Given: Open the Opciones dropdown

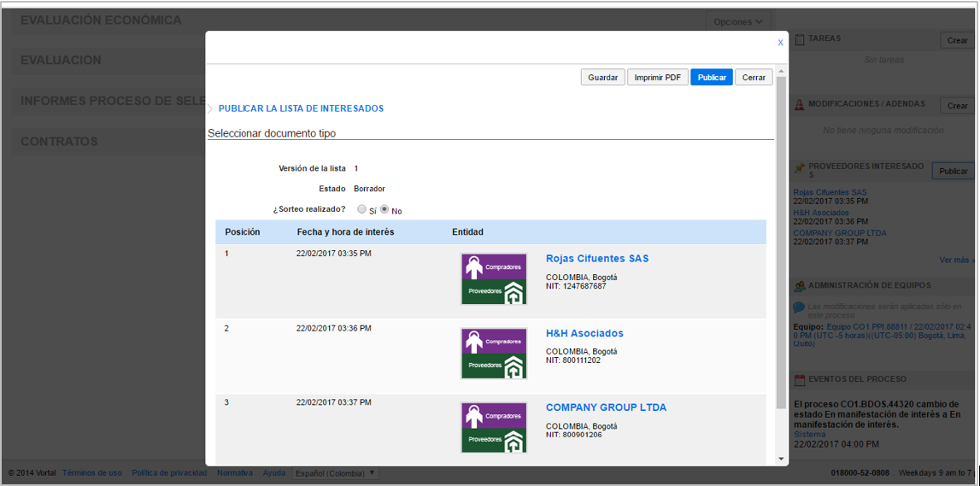Looking at the screenshot, I should coord(738,21).
